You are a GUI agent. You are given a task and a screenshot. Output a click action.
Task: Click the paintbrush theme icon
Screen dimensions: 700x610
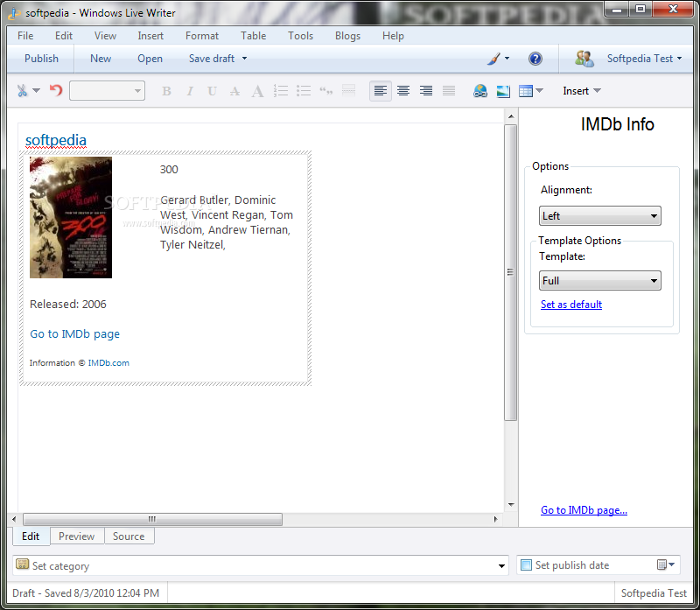coord(493,59)
